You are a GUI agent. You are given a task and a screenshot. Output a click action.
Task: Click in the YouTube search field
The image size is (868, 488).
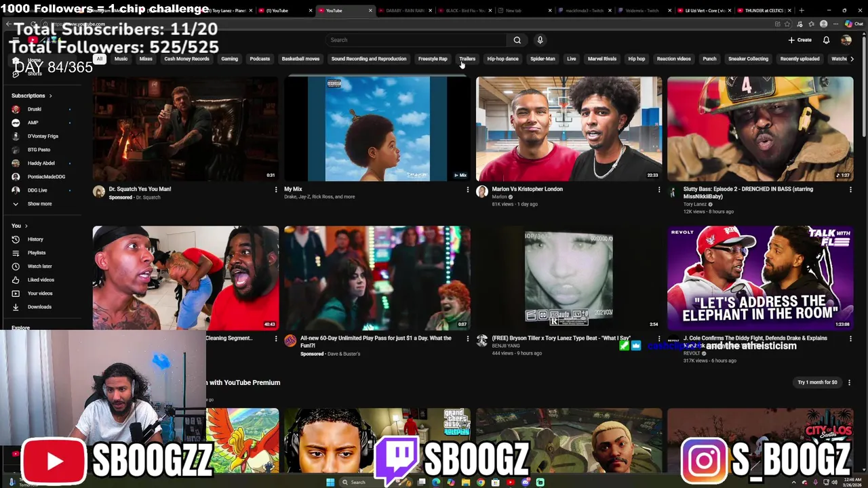(415, 40)
